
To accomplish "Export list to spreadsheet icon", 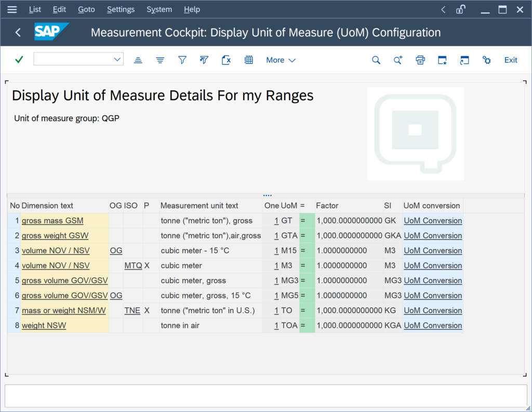I will [226, 60].
